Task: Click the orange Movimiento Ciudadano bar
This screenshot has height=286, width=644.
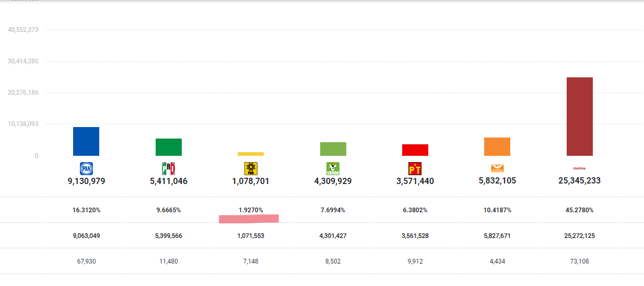Action: (x=497, y=146)
